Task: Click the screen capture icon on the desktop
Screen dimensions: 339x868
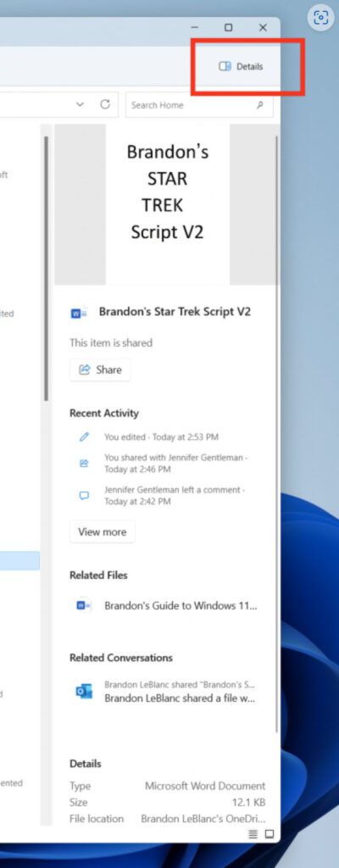Action: pos(321,18)
